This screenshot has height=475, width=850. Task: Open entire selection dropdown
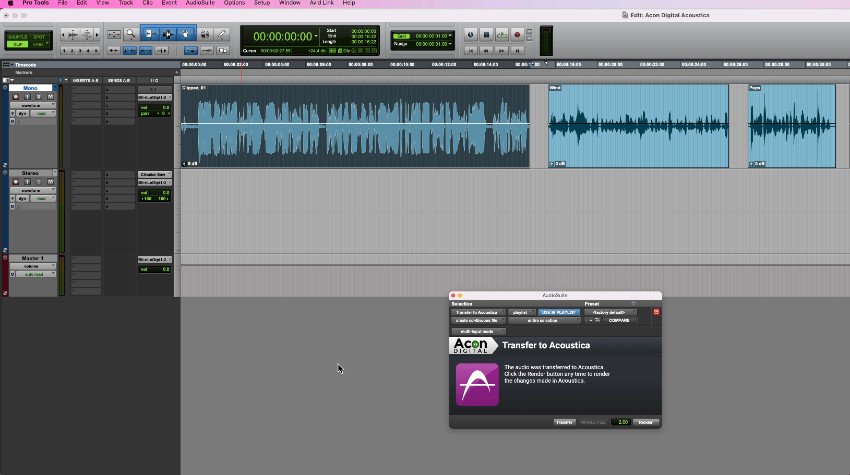pyautogui.click(x=544, y=320)
